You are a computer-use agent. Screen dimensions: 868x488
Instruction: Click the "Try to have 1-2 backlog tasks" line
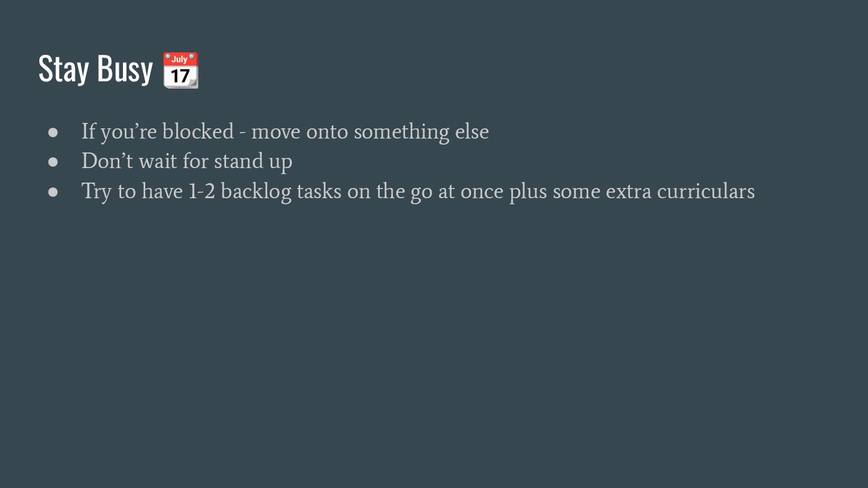click(417, 192)
